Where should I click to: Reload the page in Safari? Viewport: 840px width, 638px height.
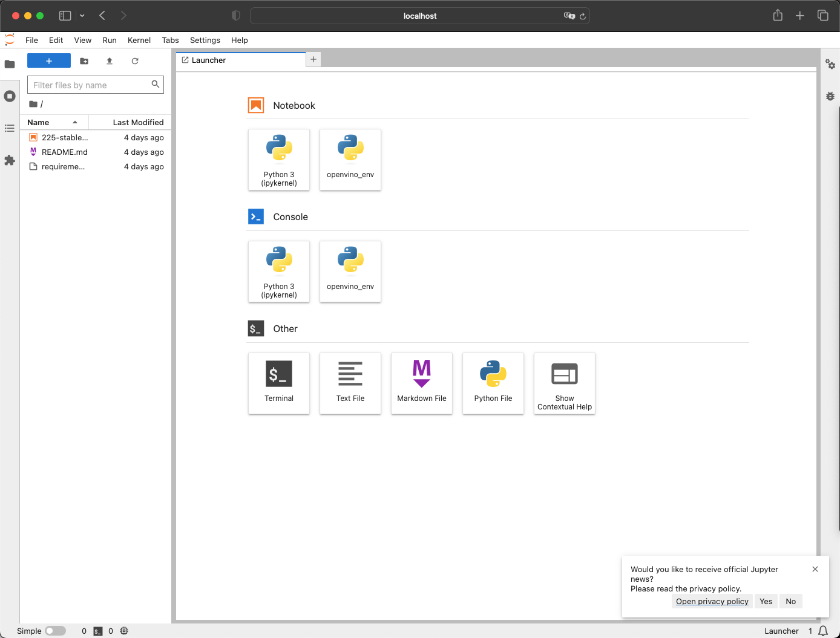[583, 16]
